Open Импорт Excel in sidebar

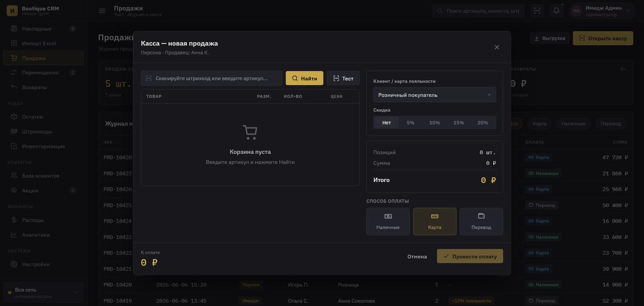click(x=43, y=43)
